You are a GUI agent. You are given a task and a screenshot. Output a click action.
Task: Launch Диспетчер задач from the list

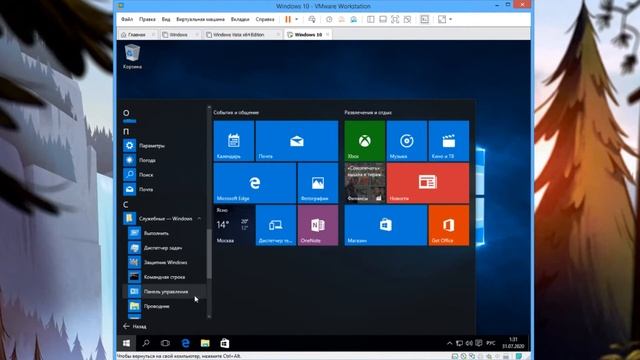[x=164, y=248]
